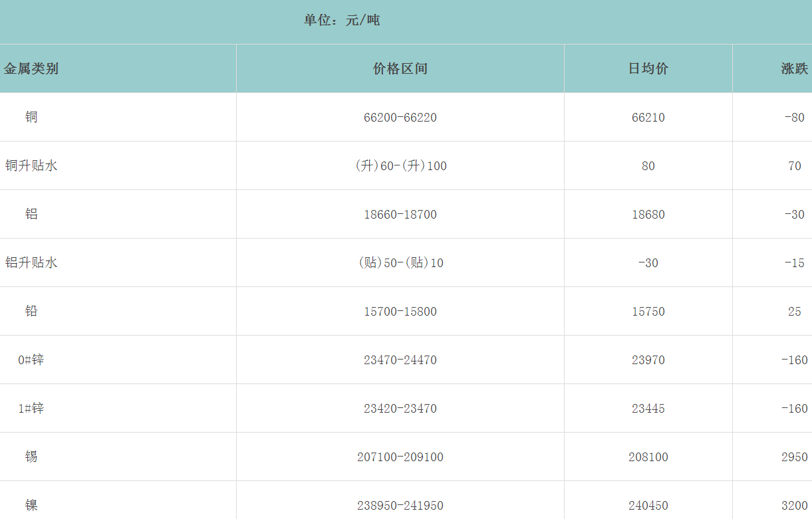Click the (升)60-(升)100 price range cell

pos(400,166)
